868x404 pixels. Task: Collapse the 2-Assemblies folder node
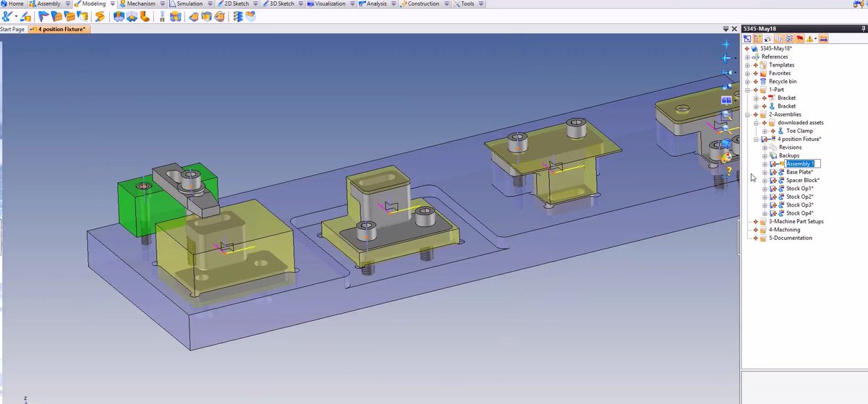pos(747,114)
